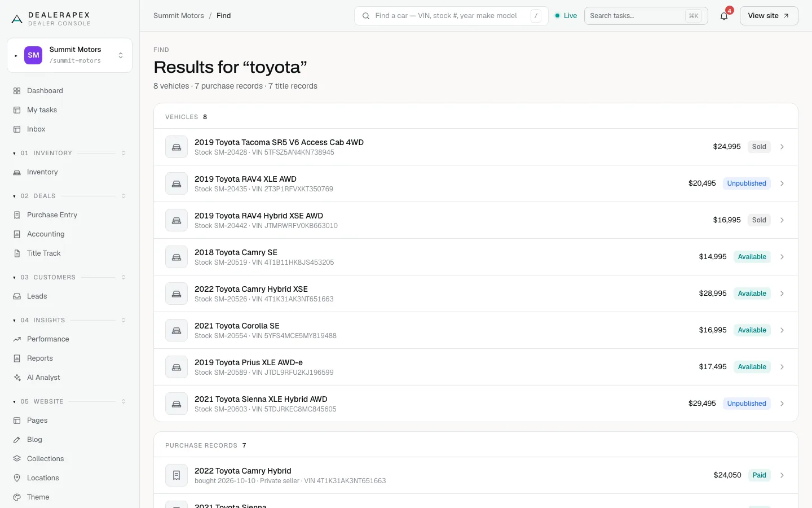This screenshot has height=508, width=812.
Task: Open chevron for 2021 Toyota Sienna XLE Hybrid
Action: click(x=782, y=404)
